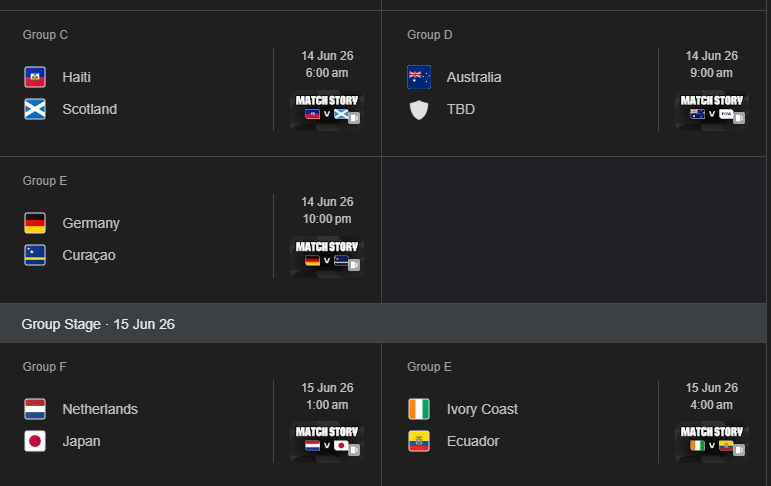Click the Australia flag icon
This screenshot has height=486, width=771.
(419, 77)
